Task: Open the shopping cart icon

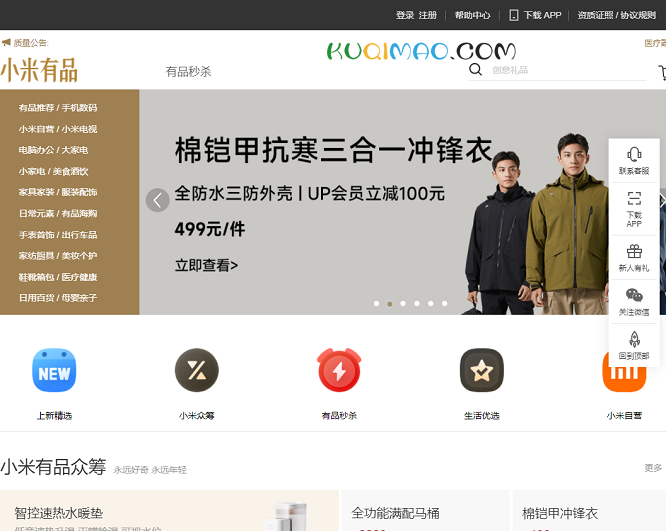Action: click(662, 72)
